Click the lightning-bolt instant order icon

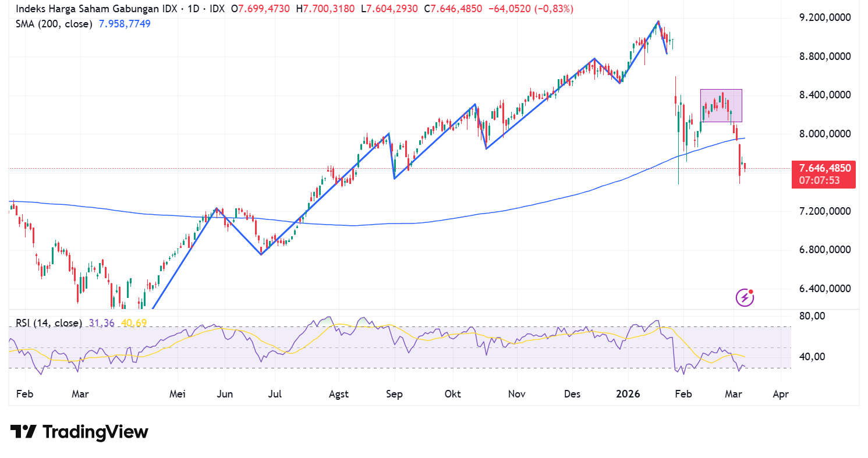tap(744, 297)
